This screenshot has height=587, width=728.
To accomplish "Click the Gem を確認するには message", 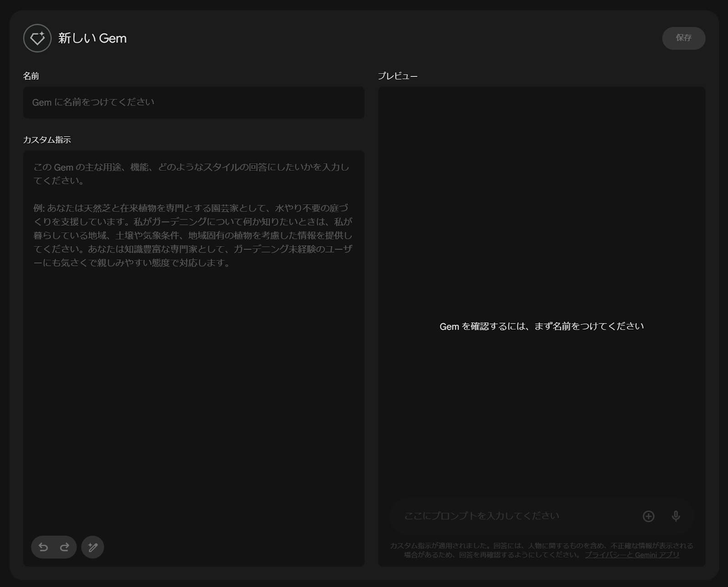I will click(x=541, y=326).
